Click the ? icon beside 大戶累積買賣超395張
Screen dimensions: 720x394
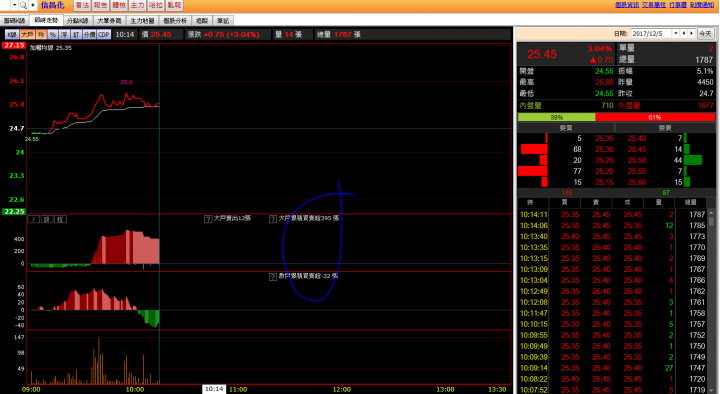tap(273, 219)
